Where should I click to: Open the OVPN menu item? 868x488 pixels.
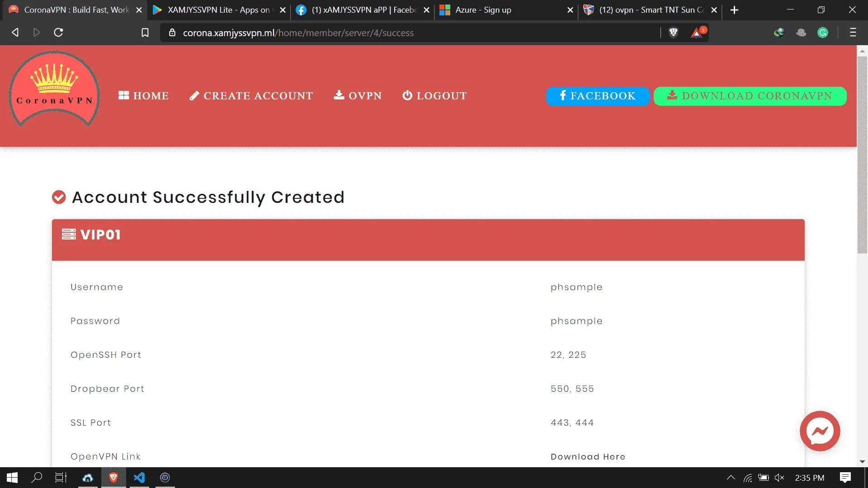click(358, 96)
